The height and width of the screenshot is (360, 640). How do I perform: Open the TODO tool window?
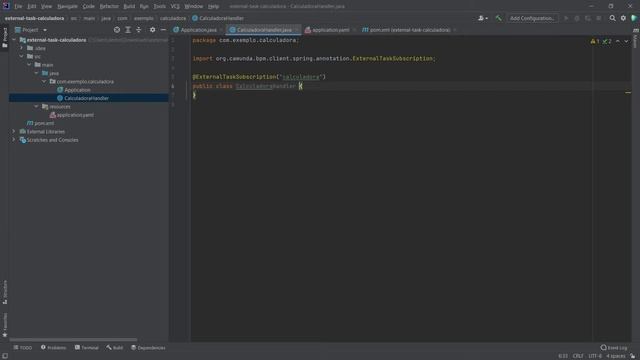[x=23, y=348]
